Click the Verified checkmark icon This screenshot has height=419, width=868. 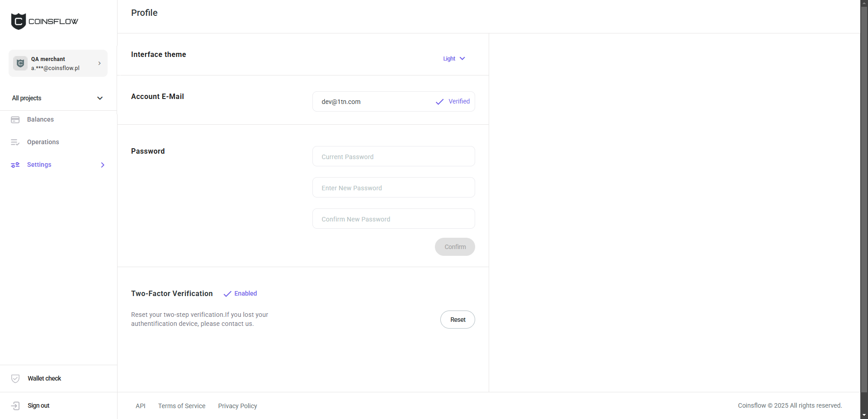click(x=439, y=102)
